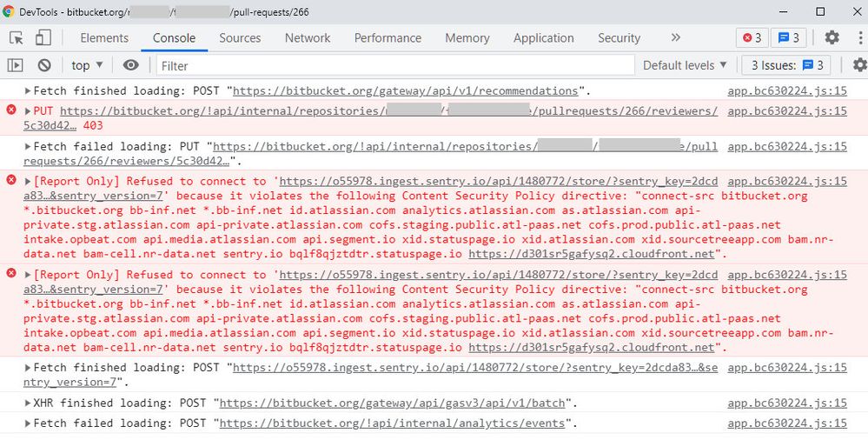Open app.bc630224.js:15 source on recommendations row

pyautogui.click(x=787, y=91)
